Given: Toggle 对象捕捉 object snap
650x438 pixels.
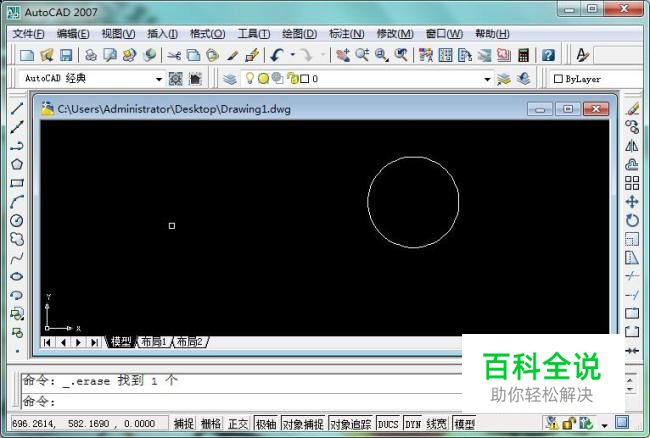Looking at the screenshot, I should click(x=303, y=423).
